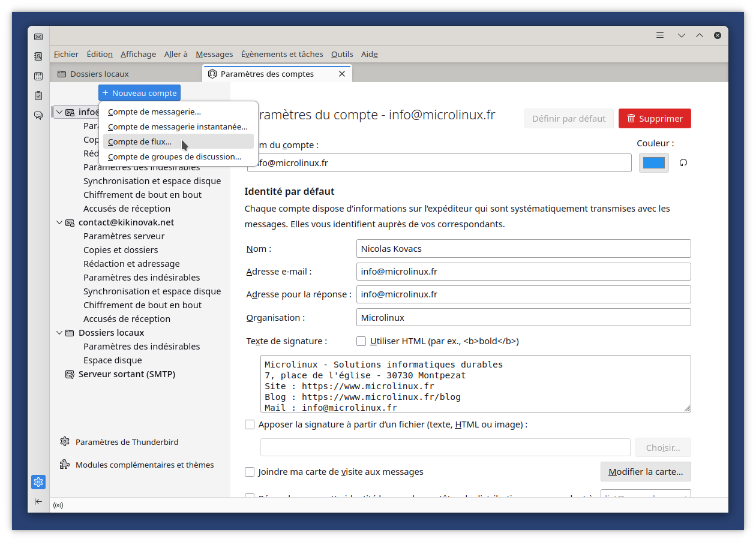Enable the Utiliser HTML checkbox

pos(361,341)
